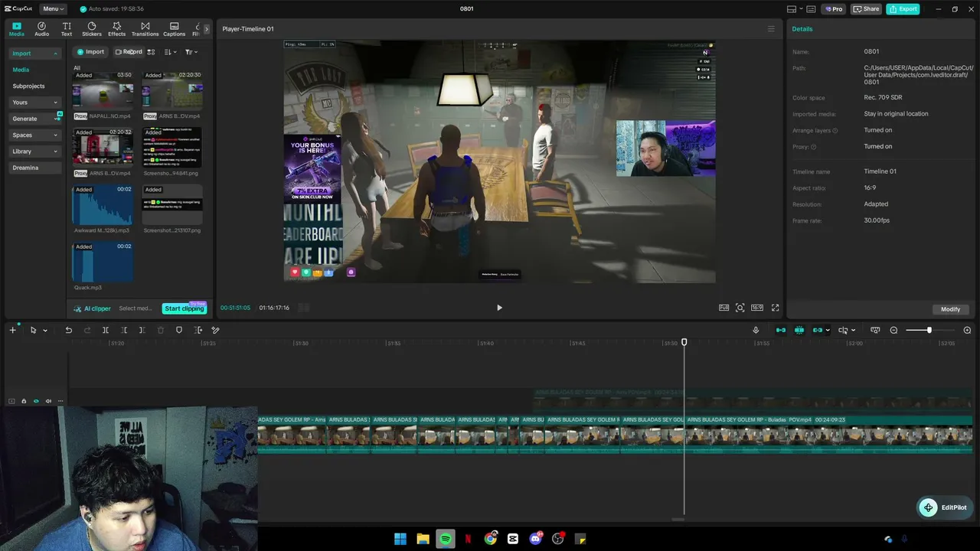
Task: Open the Stickers tab
Action: point(92,29)
